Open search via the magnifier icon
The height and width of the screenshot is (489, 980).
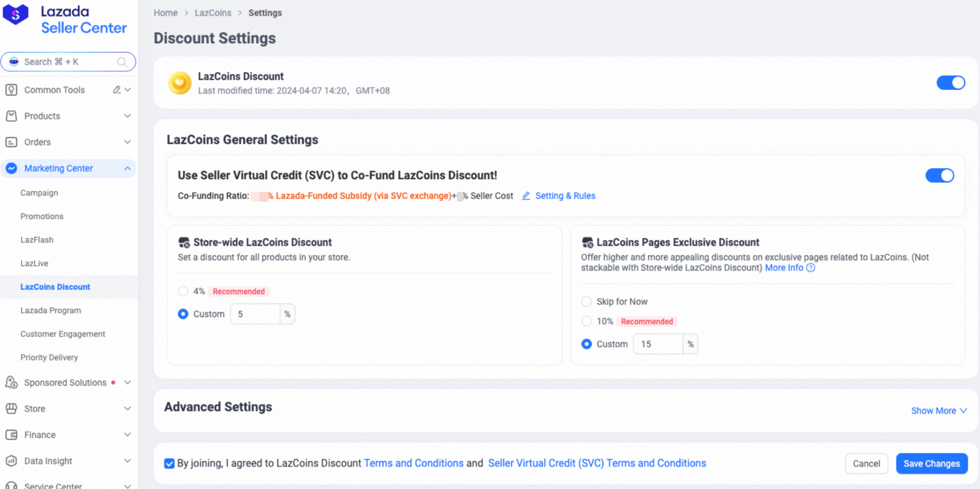pyautogui.click(x=122, y=62)
